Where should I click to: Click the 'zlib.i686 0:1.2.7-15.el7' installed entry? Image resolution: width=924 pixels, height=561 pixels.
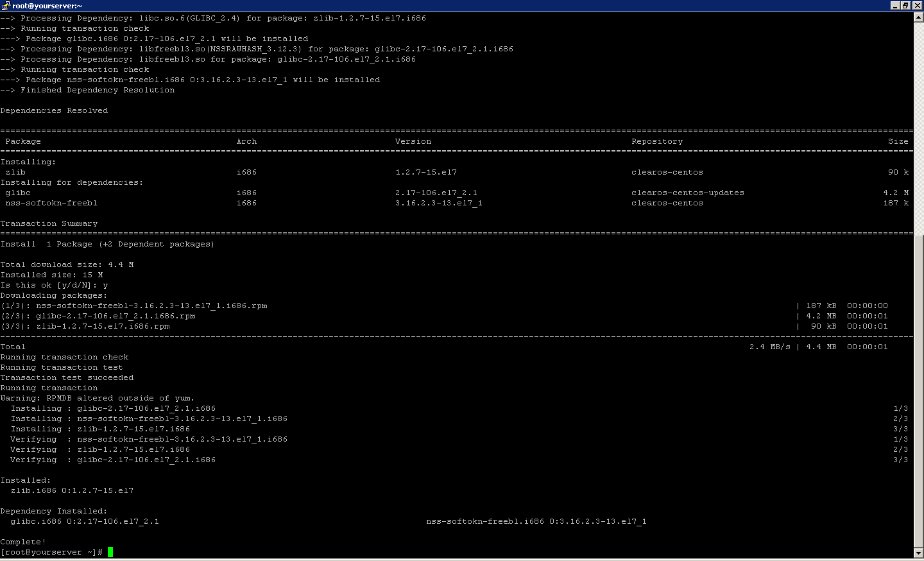pos(72,490)
